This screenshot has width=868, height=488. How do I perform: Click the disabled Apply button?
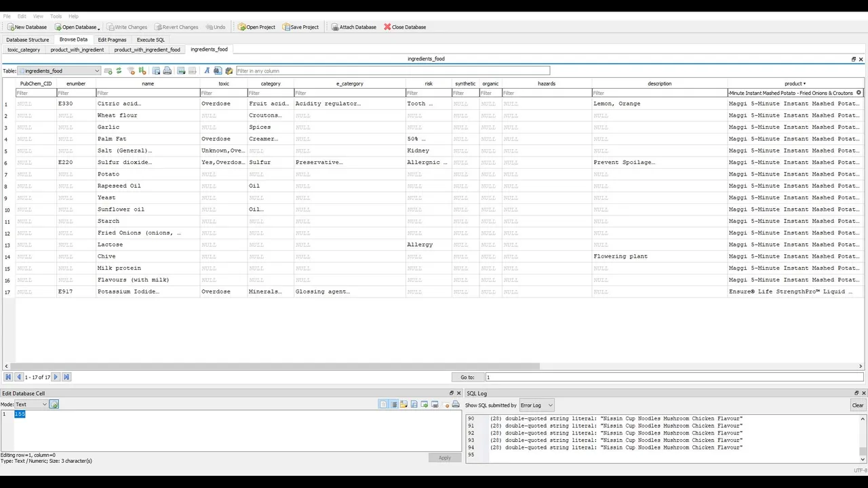coord(444,457)
